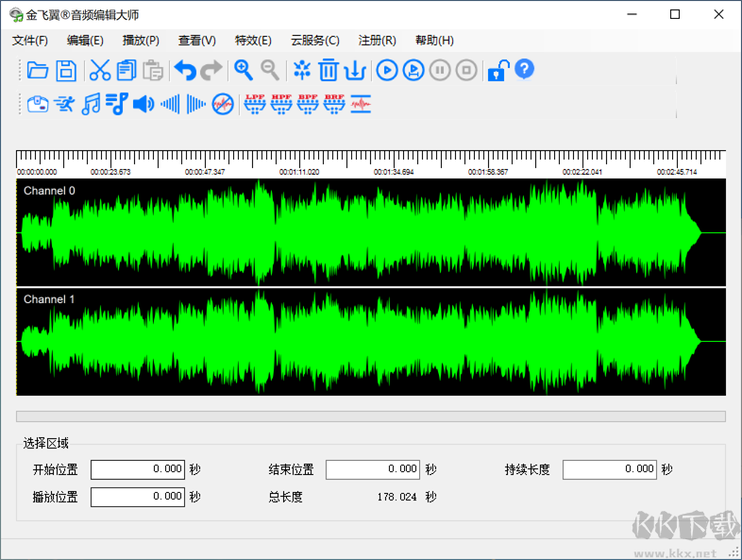Save the audio with the floppy disk icon

pyautogui.click(x=65, y=70)
